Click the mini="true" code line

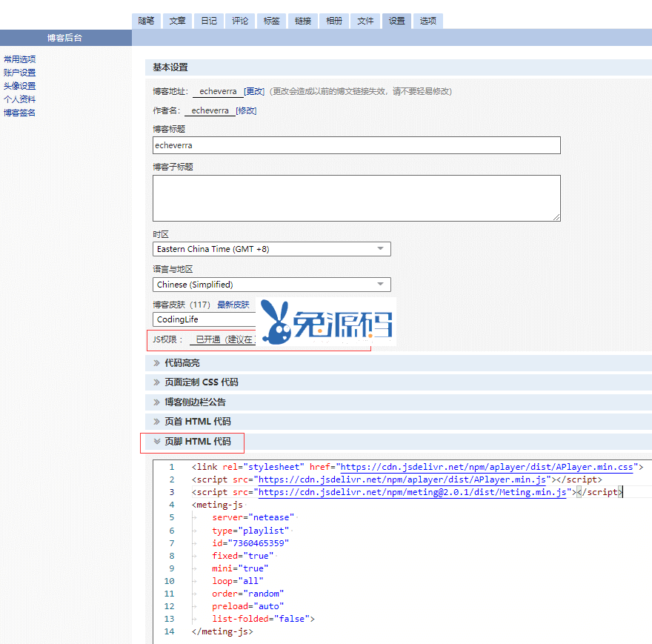click(240, 568)
